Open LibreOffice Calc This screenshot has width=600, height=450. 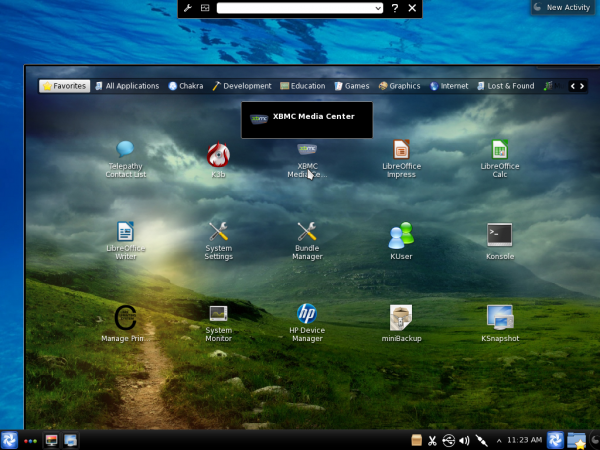pyautogui.click(x=500, y=159)
